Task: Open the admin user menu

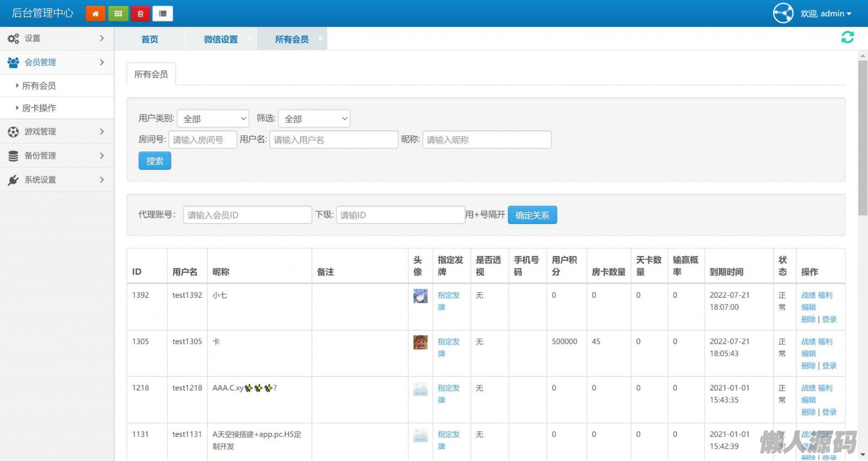Action: (x=825, y=14)
